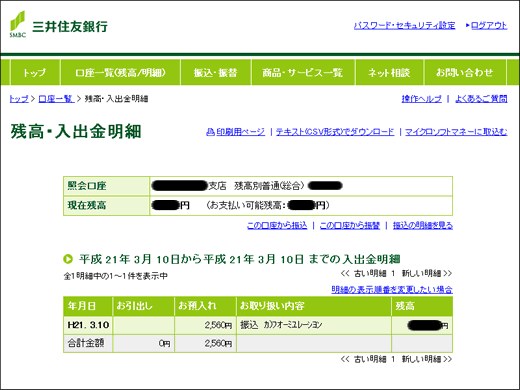Click the SMBC logo icon

[18, 24]
